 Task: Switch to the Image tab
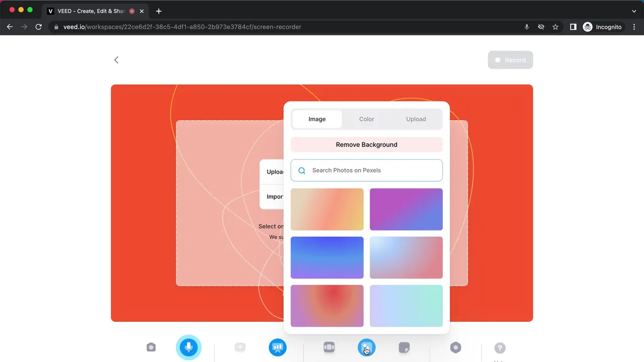317,119
